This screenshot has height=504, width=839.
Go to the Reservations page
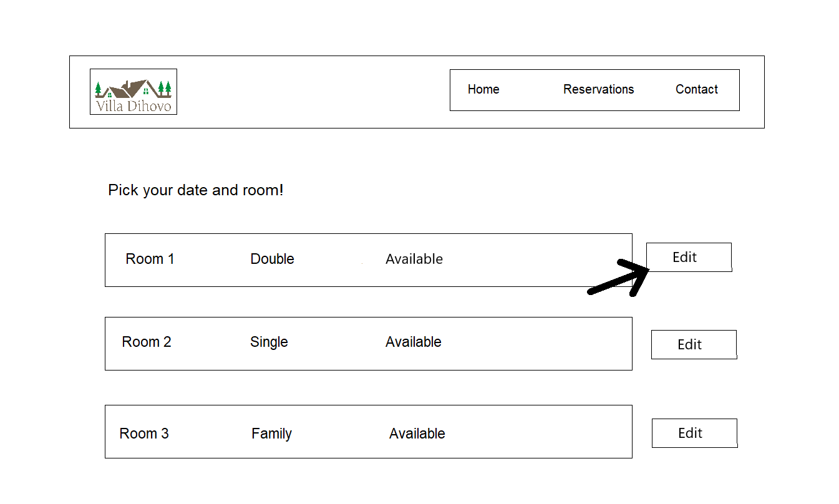pos(598,89)
